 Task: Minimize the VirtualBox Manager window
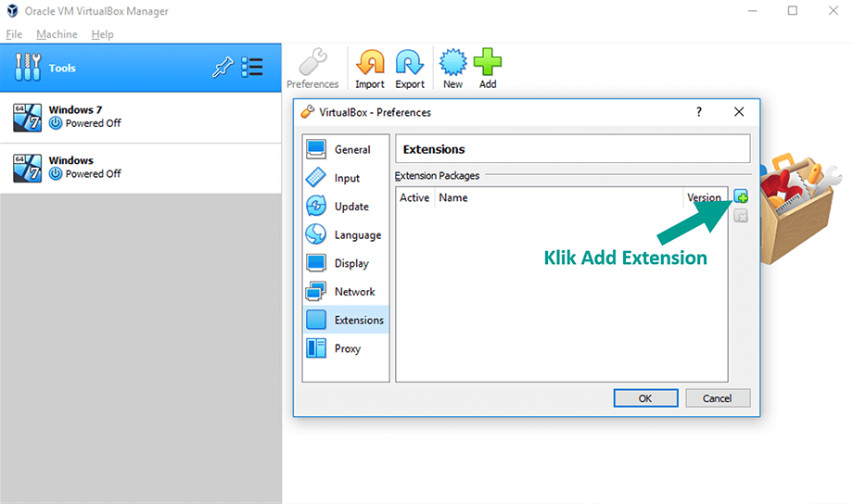[x=752, y=11]
